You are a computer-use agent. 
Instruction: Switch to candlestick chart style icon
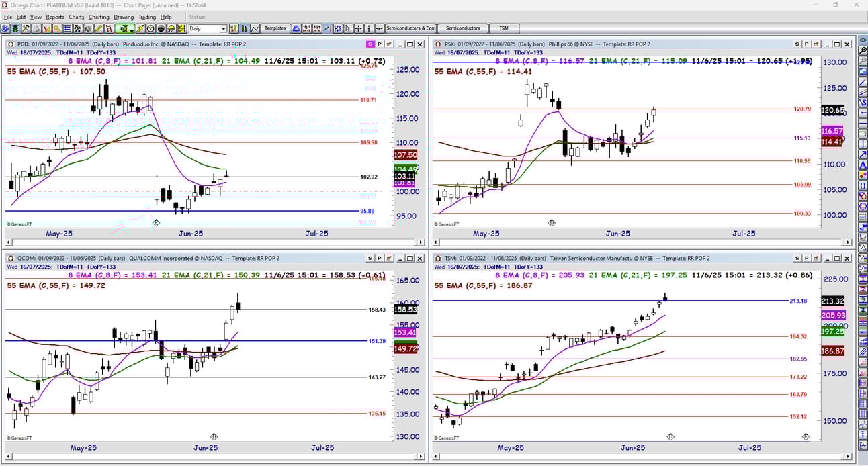245,29
